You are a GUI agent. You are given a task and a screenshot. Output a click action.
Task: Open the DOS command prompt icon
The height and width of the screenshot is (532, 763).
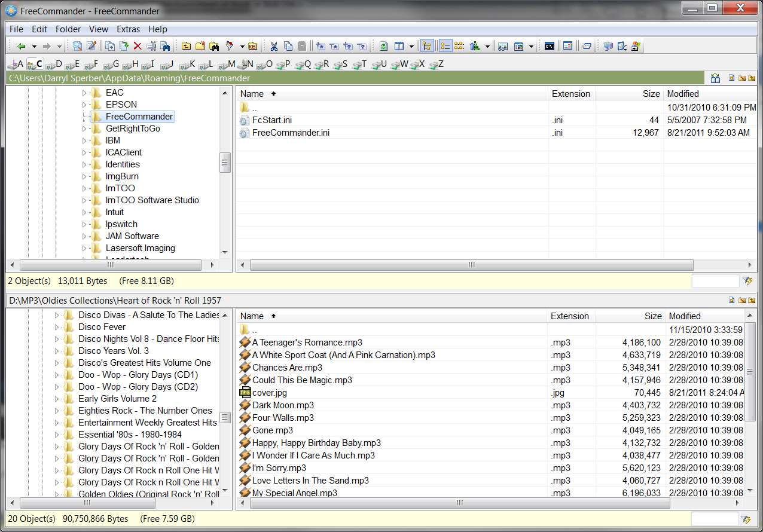(x=549, y=46)
